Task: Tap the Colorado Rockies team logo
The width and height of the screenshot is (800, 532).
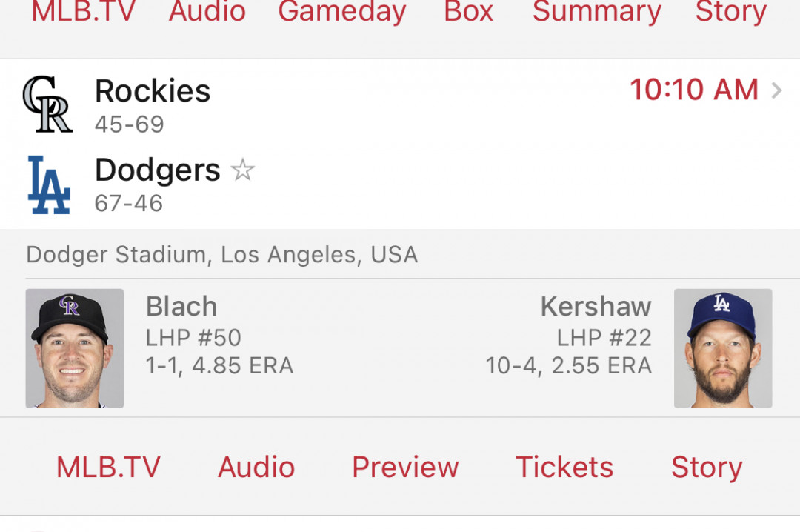Action: pyautogui.click(x=47, y=104)
